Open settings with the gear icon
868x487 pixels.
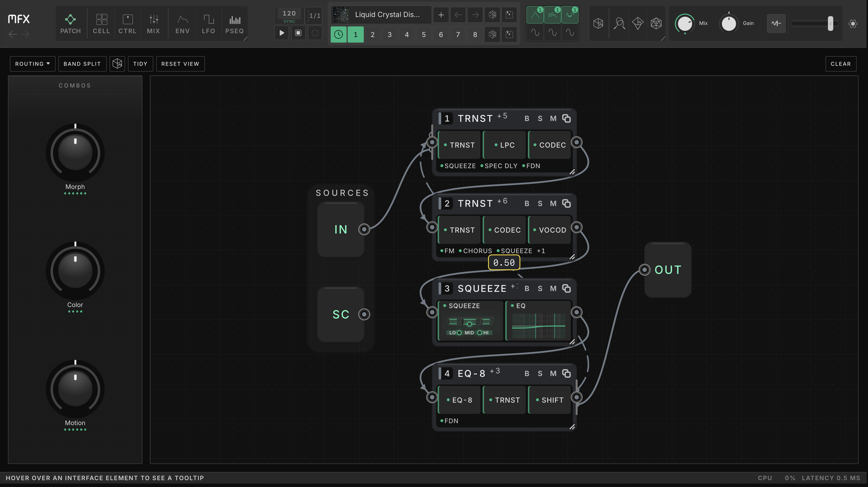coord(853,24)
